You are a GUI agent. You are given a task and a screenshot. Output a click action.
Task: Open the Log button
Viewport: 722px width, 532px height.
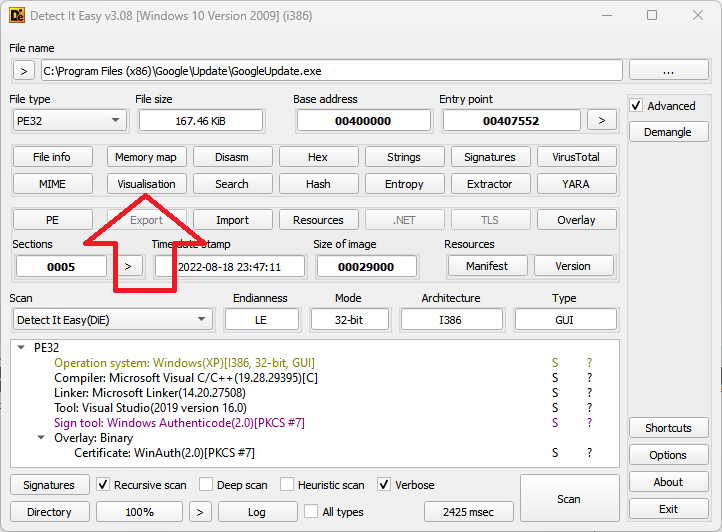click(x=257, y=512)
